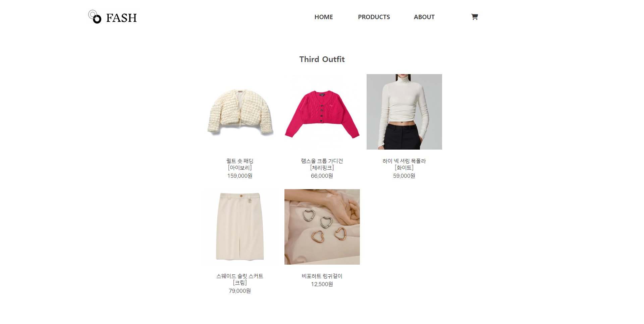Select the white high neck turtleneck image
644x324 pixels.
pos(404,112)
